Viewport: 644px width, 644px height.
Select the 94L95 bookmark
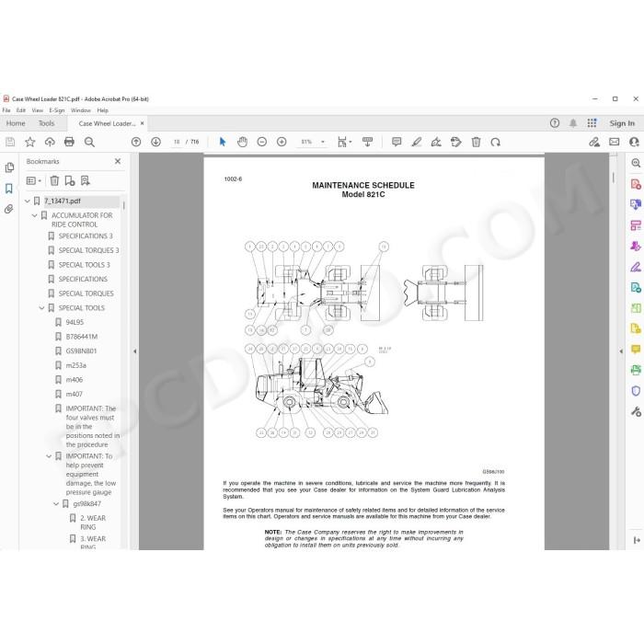coord(75,322)
